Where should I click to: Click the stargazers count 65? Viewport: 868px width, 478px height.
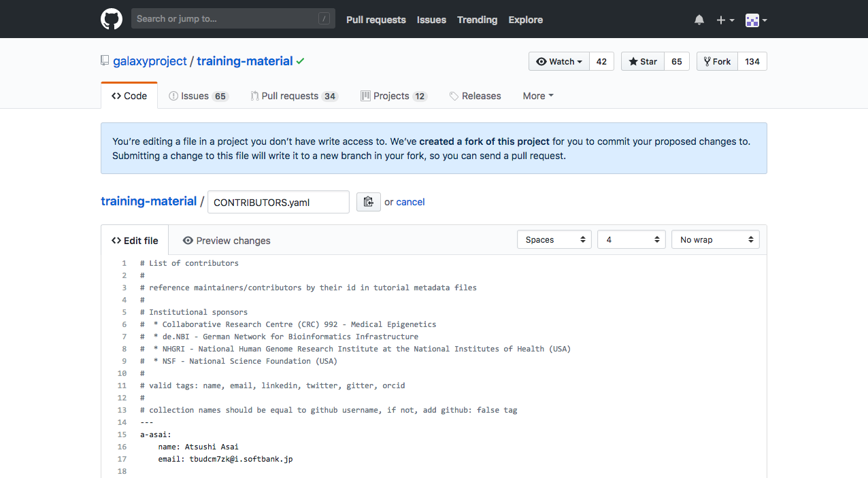[677, 61]
